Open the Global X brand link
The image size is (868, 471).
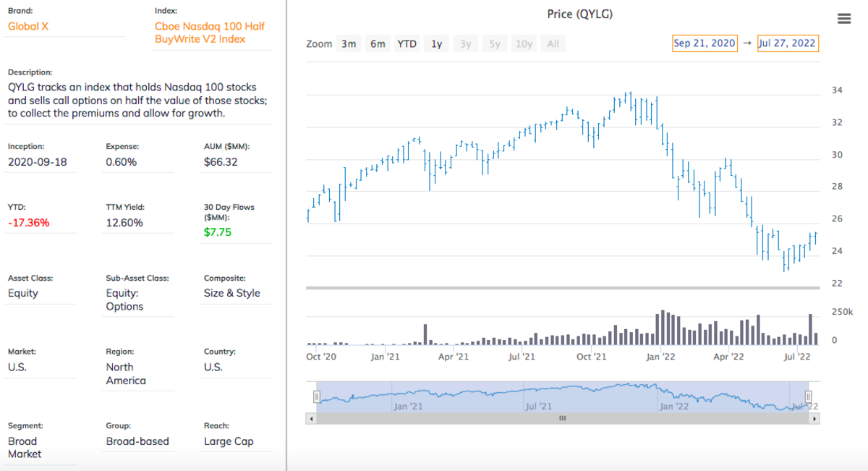pos(28,27)
